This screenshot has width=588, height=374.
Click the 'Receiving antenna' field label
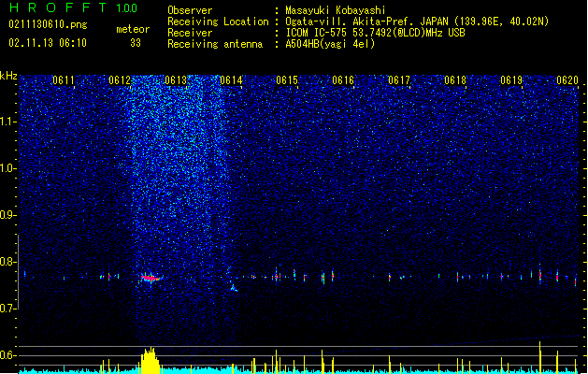click(x=215, y=44)
